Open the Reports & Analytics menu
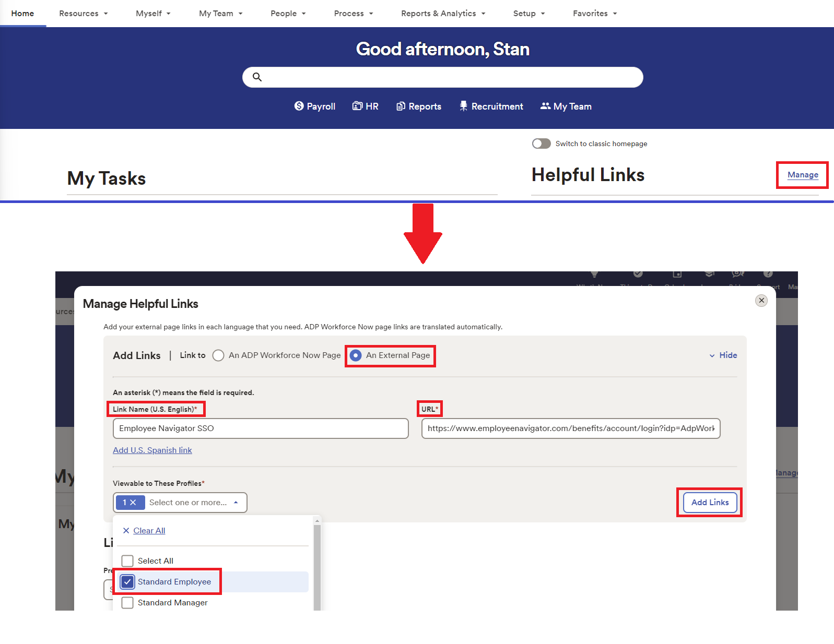 pyautogui.click(x=443, y=14)
